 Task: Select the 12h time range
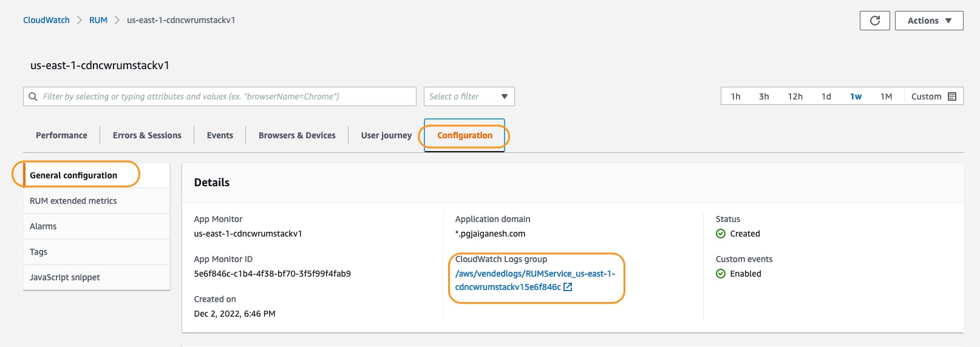click(795, 96)
